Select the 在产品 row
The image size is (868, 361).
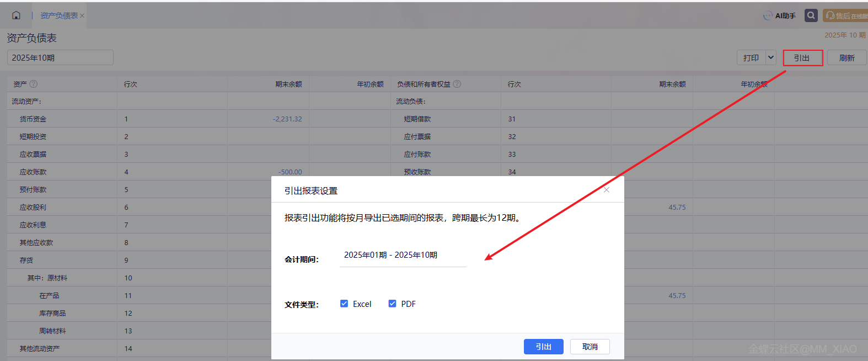coord(49,296)
